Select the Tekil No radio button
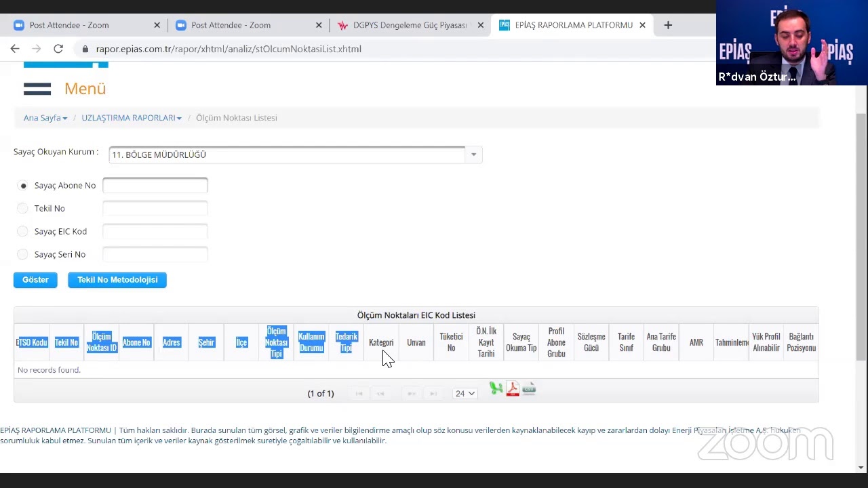 point(23,209)
